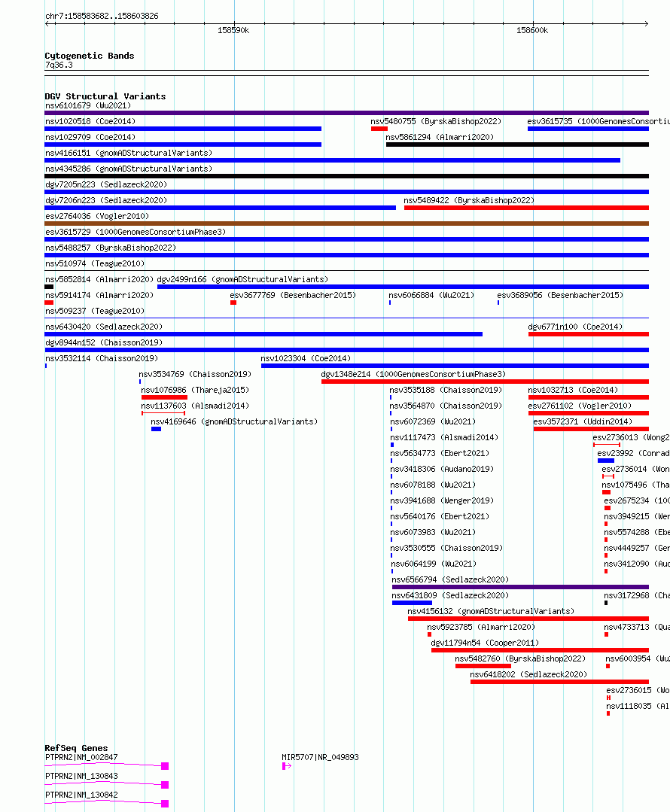Click the MIR5707|NR_049893 gene arrow glyph
Image resolution: width=670 pixels, height=812 pixels.
(x=287, y=766)
